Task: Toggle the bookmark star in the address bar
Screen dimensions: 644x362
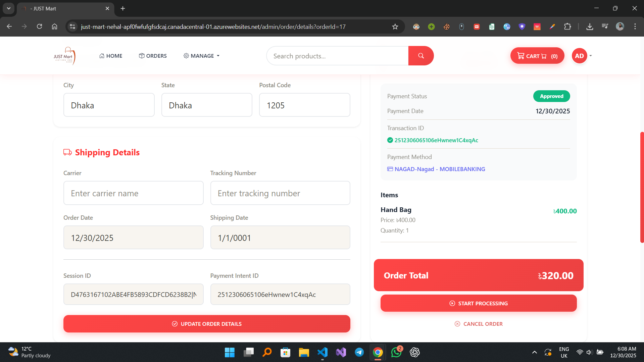Action: coord(395,27)
